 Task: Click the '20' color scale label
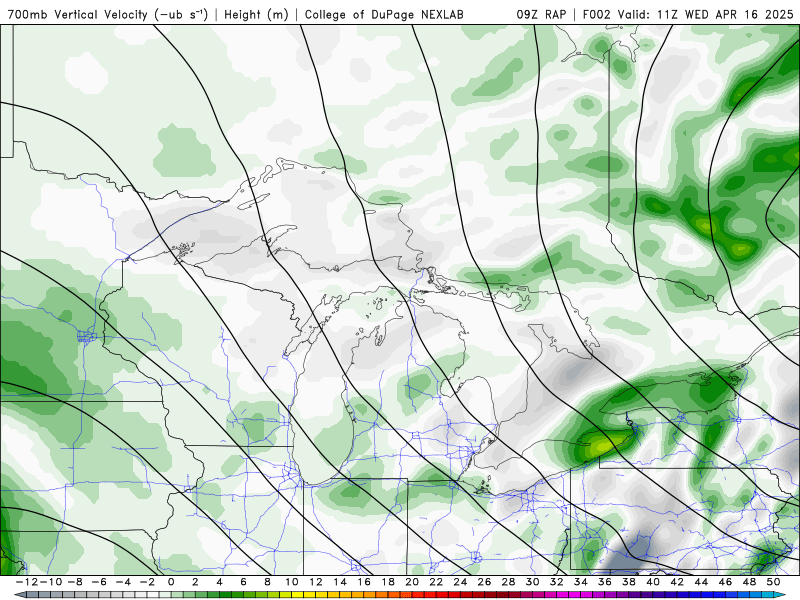click(x=412, y=582)
